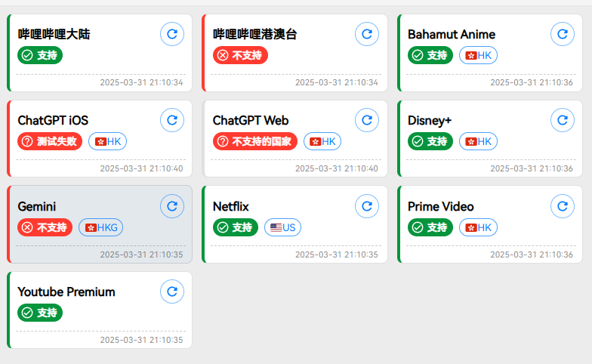The image size is (592, 364).
Task: Click the timestamp on Netflix card
Action: click(x=337, y=254)
